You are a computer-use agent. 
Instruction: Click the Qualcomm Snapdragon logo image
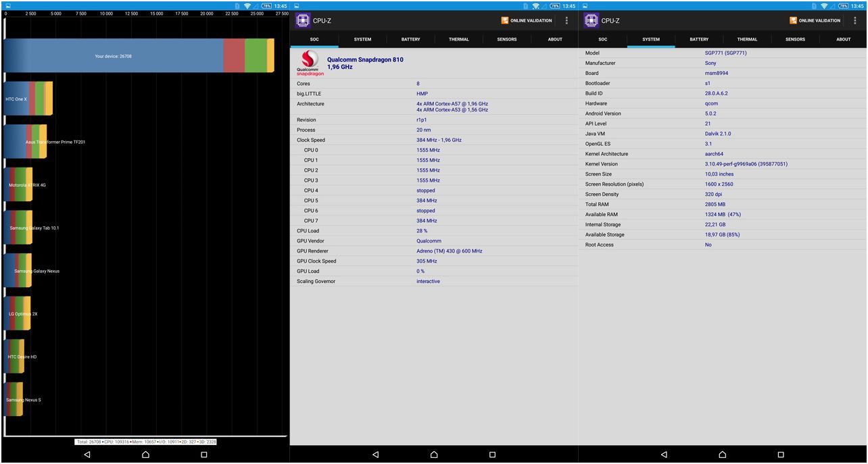click(308, 63)
